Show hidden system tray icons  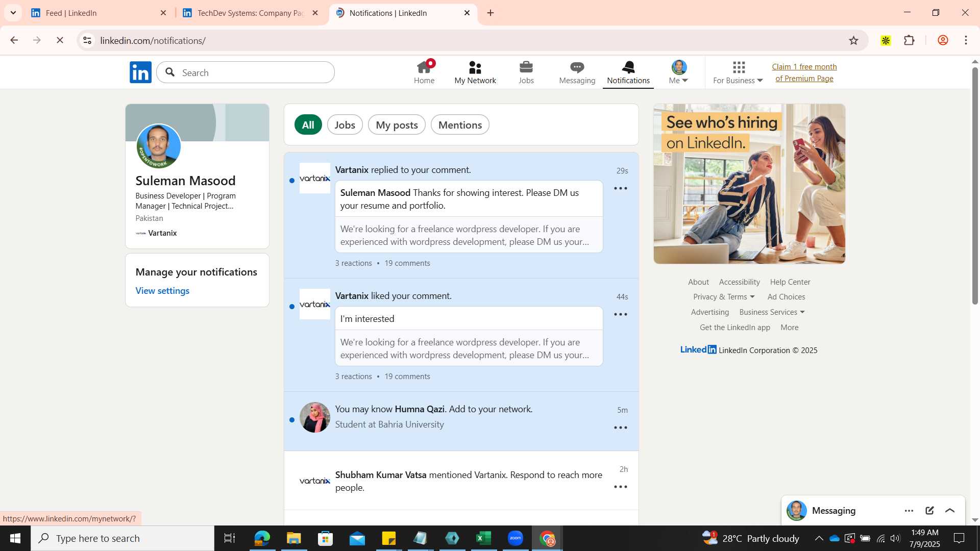click(819, 538)
